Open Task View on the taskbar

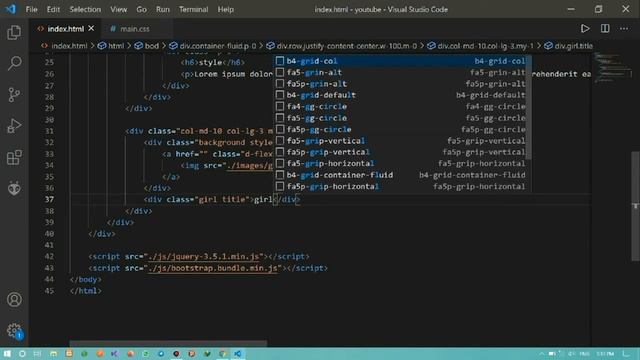tap(37, 354)
